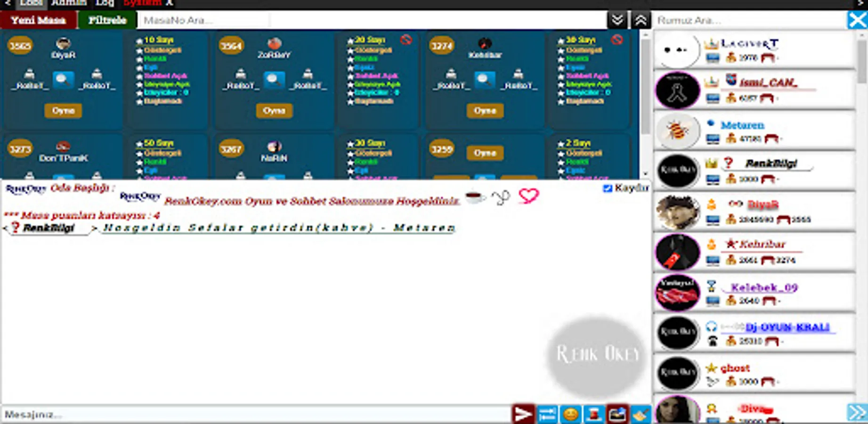Click the Filtrele button
This screenshot has height=424, width=868.
tap(107, 20)
